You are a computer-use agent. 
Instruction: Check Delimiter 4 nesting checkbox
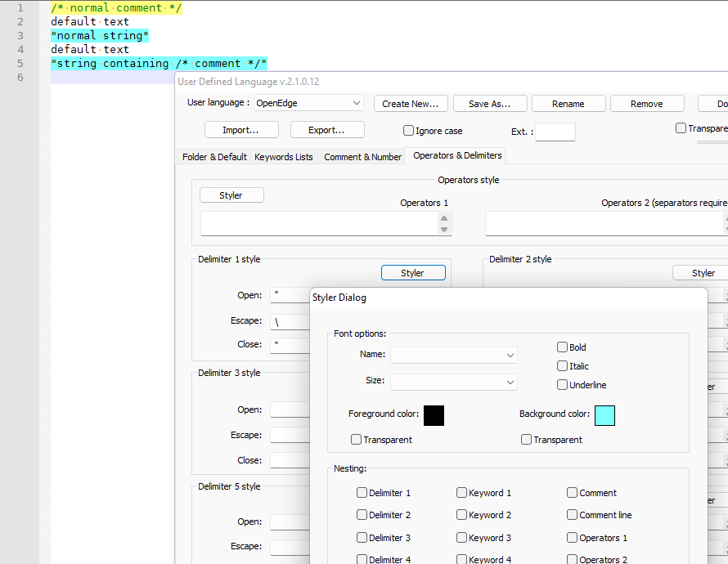coord(362,559)
